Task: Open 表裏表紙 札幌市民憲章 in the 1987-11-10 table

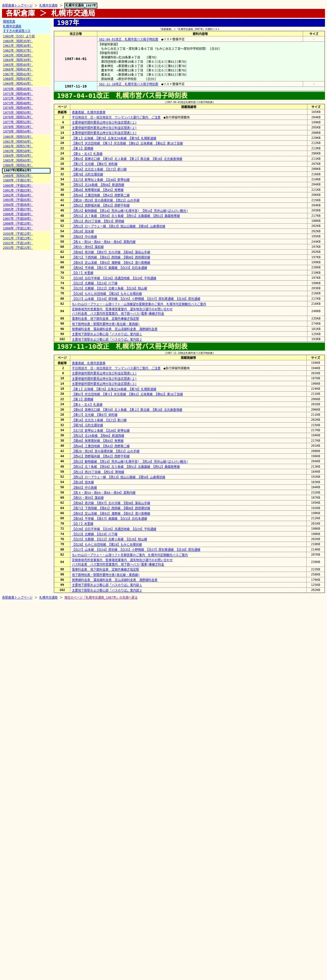Action: click(x=89, y=363)
